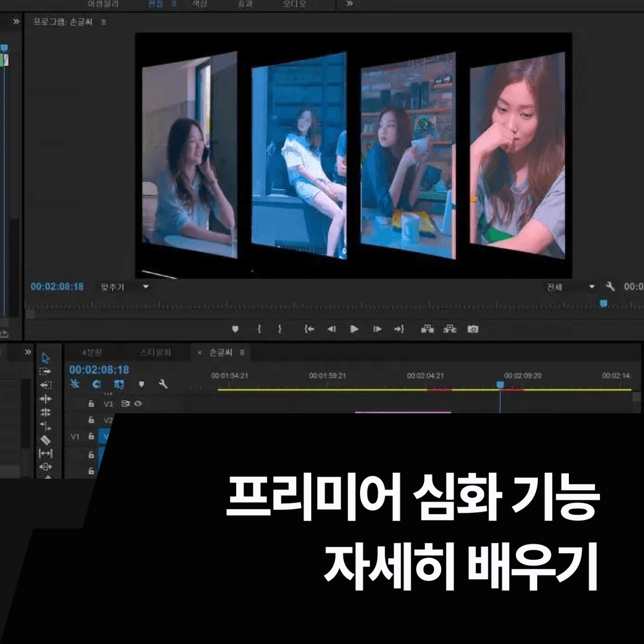The image size is (644, 644).
Task: Disable Linked Selection in the timeline
Action: point(97,385)
